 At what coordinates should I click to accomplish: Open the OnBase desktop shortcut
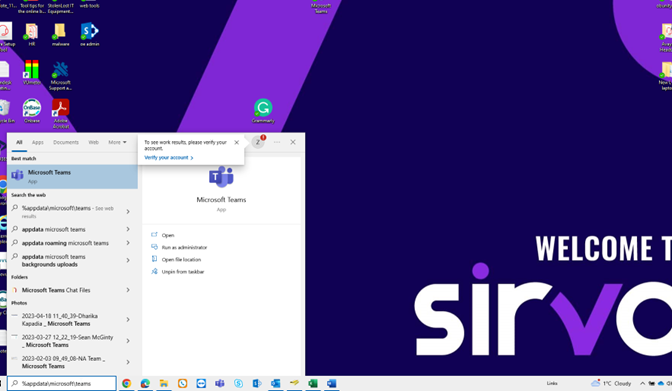click(32, 111)
